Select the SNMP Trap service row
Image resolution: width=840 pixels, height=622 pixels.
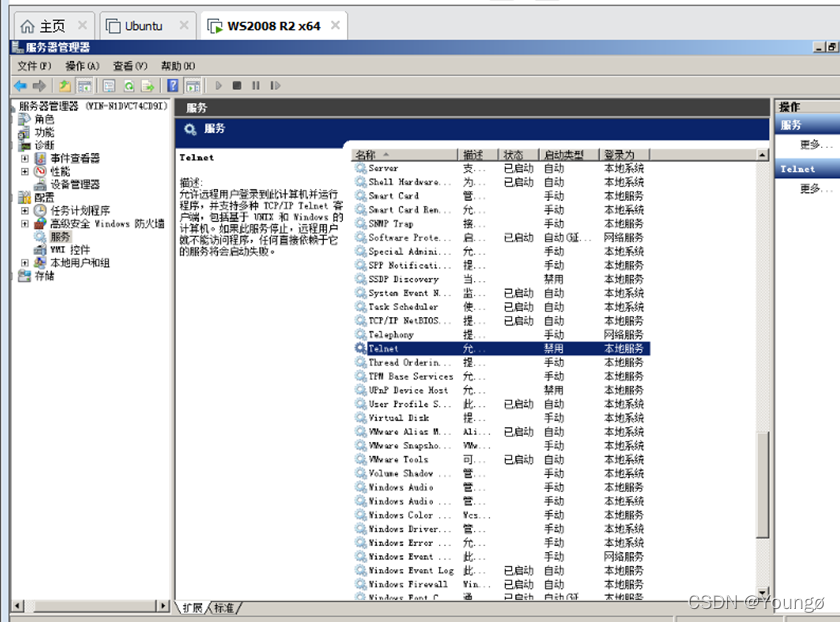(x=502, y=223)
